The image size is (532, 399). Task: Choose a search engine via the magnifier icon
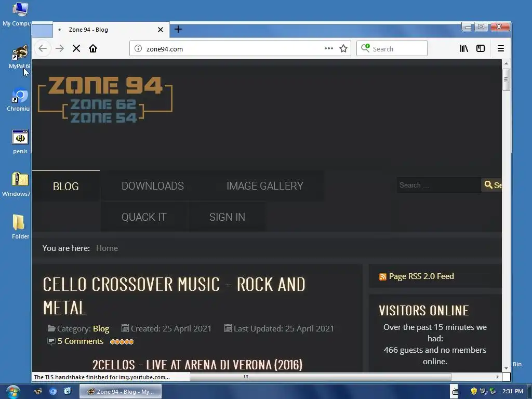point(365,48)
